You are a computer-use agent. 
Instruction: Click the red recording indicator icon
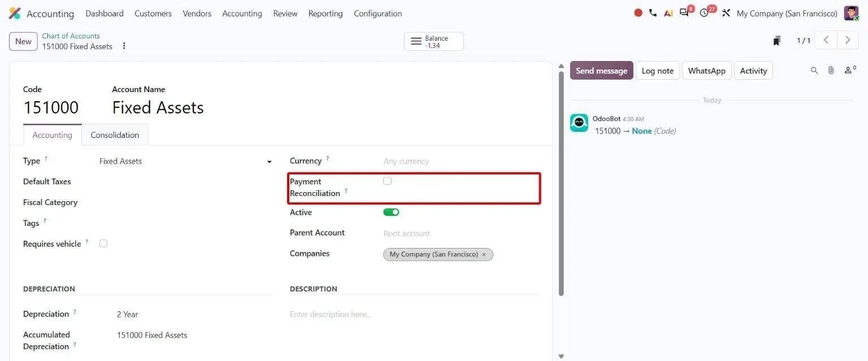pos(638,13)
